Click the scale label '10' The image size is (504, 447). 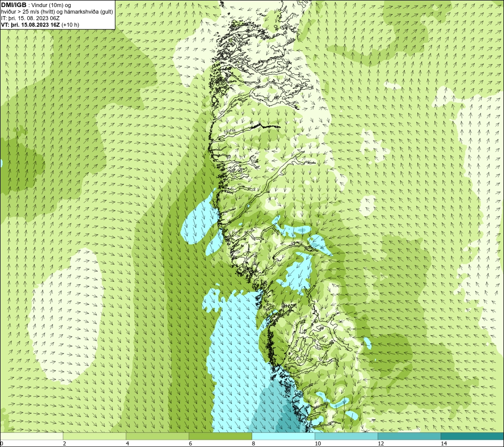[x=318, y=443]
